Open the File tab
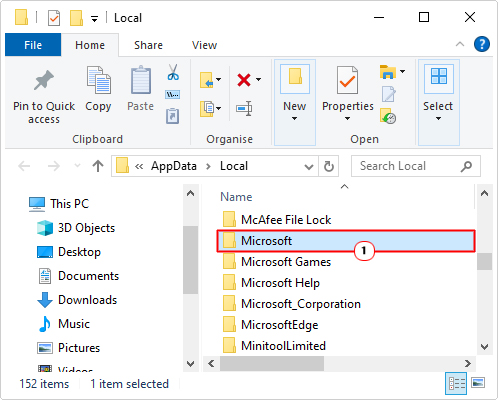Screen dimensions: 498x400 (x=33, y=45)
